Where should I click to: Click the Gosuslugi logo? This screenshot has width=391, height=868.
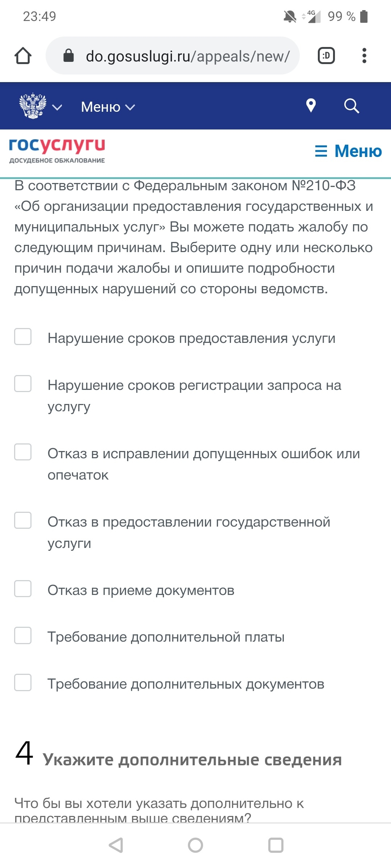57,150
